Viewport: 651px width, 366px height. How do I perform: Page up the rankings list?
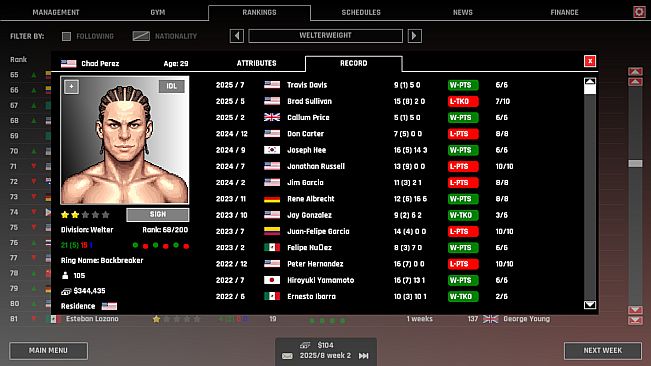[x=635, y=82]
